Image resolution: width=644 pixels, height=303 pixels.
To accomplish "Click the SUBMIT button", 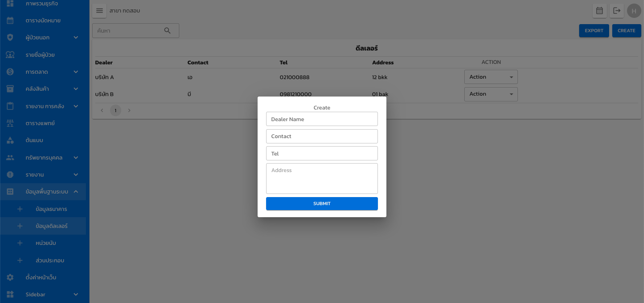I will (x=322, y=203).
